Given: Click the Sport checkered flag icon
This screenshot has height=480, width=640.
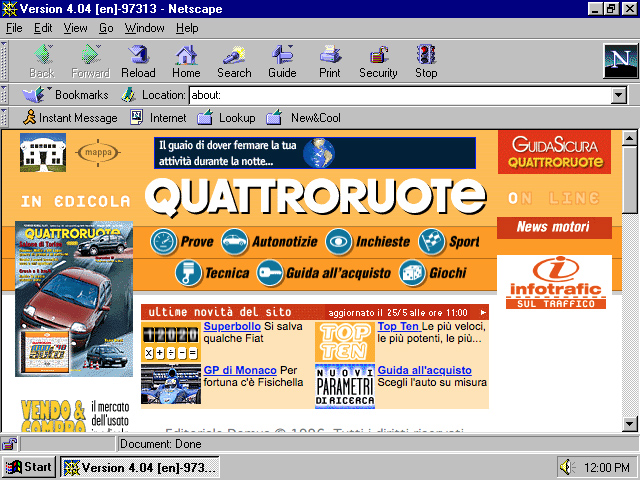Looking at the screenshot, I should coord(431,242).
